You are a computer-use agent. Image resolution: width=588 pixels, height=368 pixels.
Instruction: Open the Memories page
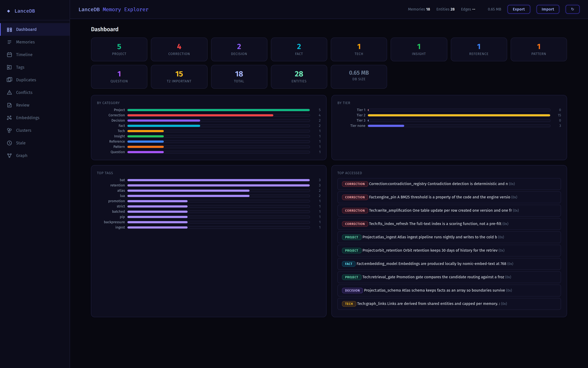coord(35,42)
